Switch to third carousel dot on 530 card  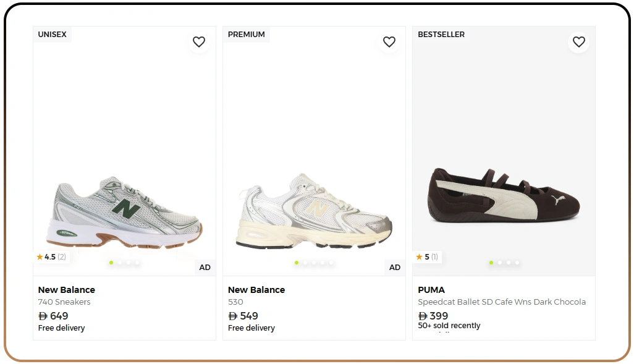pos(314,263)
